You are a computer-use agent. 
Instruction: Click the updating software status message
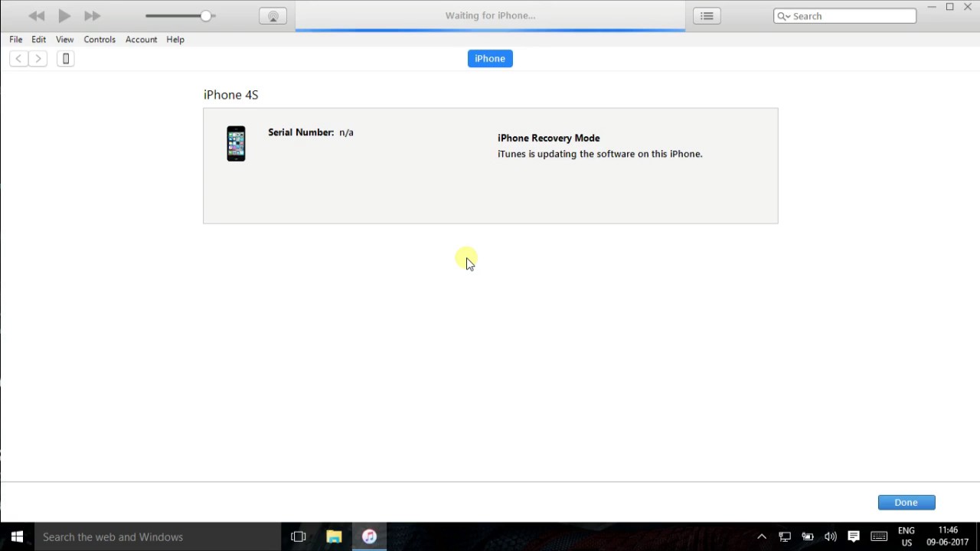pyautogui.click(x=600, y=154)
